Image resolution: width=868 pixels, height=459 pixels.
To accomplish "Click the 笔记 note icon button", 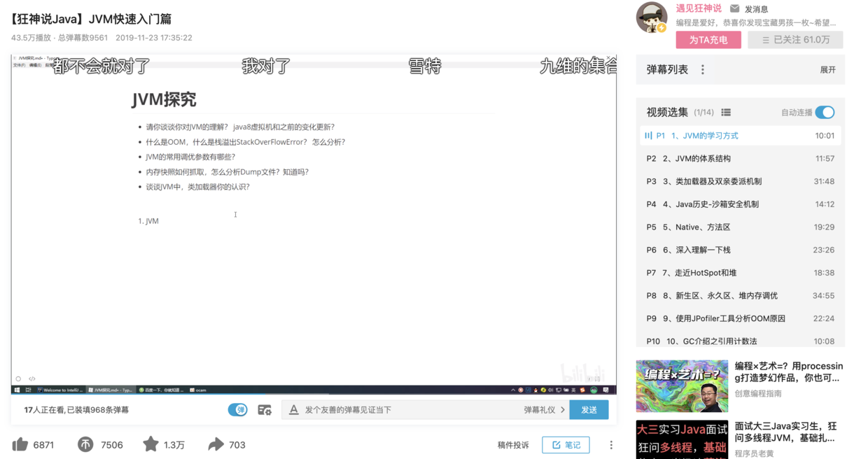I will (566, 444).
